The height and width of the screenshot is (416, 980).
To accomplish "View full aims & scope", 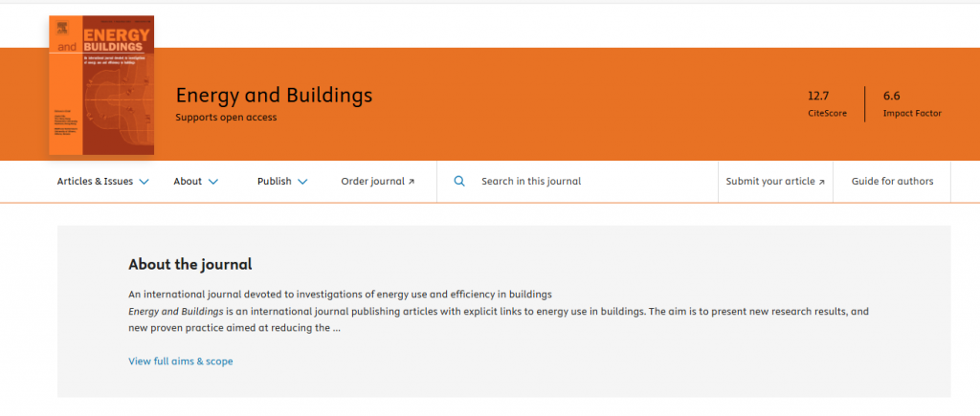I will pyautogui.click(x=181, y=361).
